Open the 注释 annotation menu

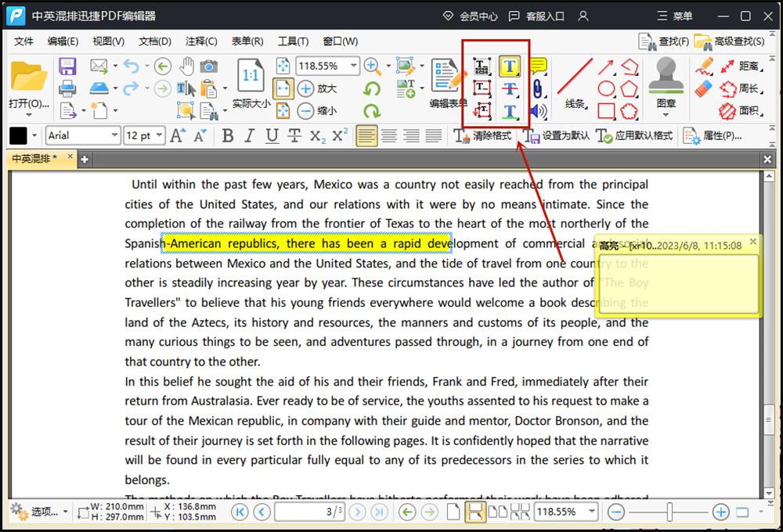pos(201,41)
